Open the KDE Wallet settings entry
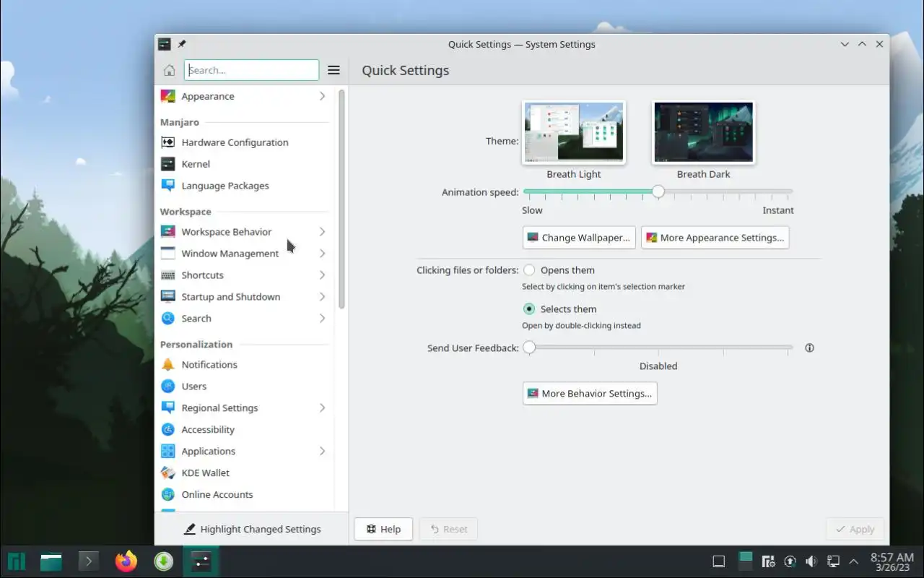 pos(244,473)
